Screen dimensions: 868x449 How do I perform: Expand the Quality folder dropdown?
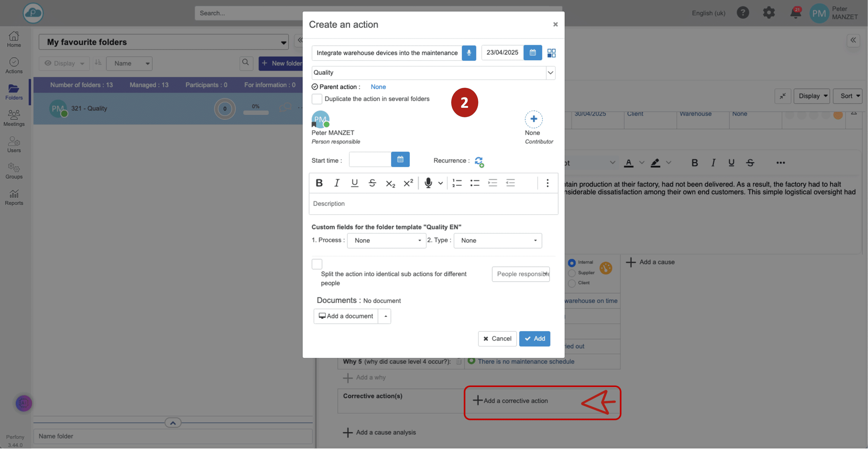pos(550,73)
